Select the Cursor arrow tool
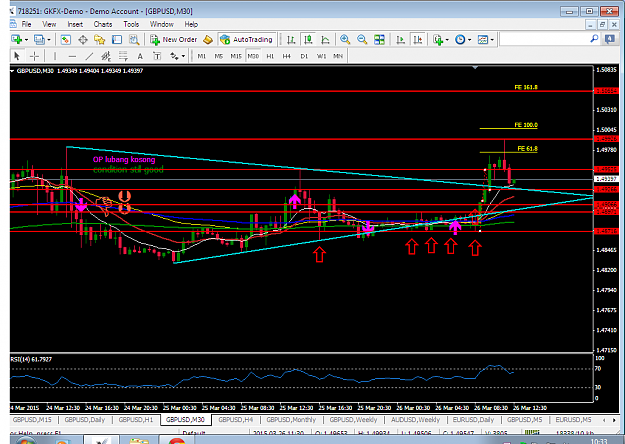 [17, 56]
